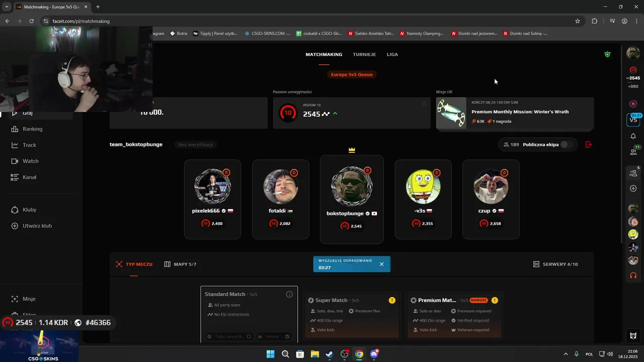Click bokstopbunge player avatar

click(x=352, y=186)
